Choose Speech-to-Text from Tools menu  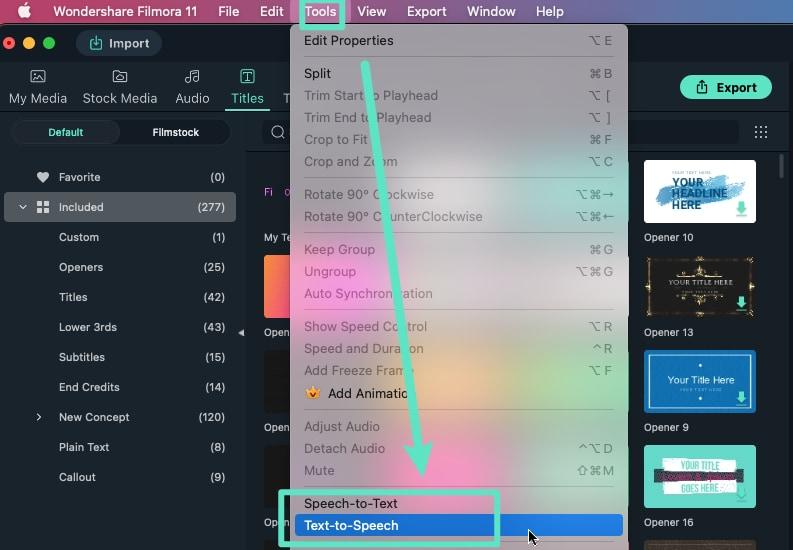458,503
